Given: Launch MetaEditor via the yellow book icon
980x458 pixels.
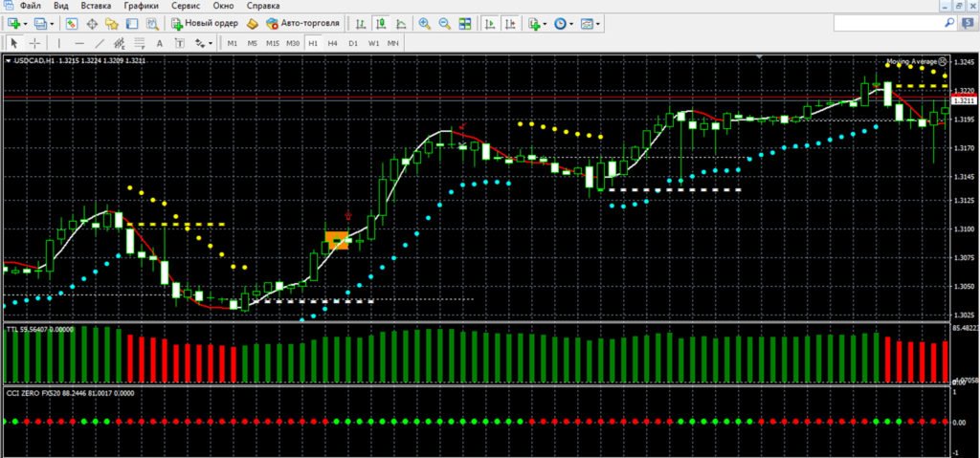Looking at the screenshot, I should pos(253,24).
